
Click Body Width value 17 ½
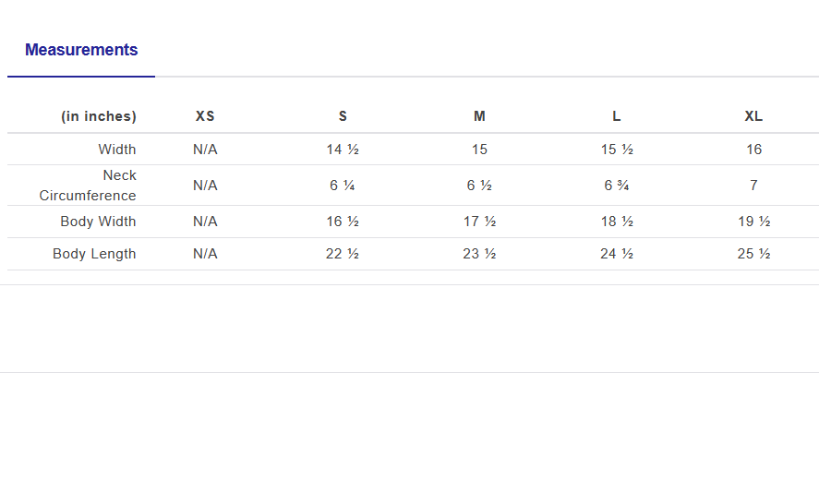479,222
